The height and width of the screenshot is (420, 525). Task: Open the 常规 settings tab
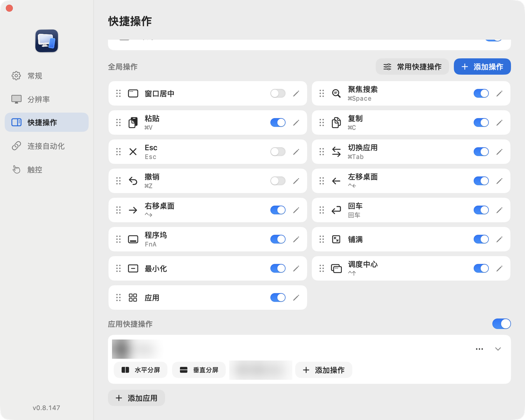coord(47,75)
